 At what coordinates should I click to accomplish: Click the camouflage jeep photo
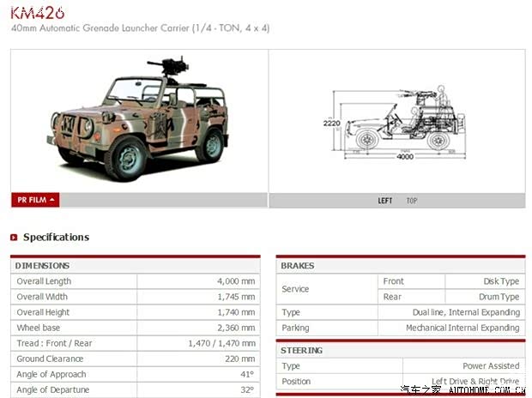click(x=139, y=120)
